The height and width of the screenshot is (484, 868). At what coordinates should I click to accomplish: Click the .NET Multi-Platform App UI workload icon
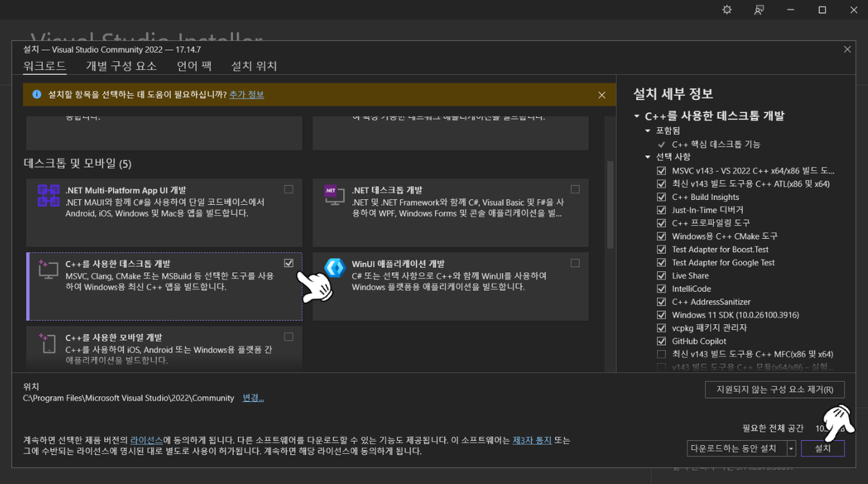pyautogui.click(x=48, y=195)
